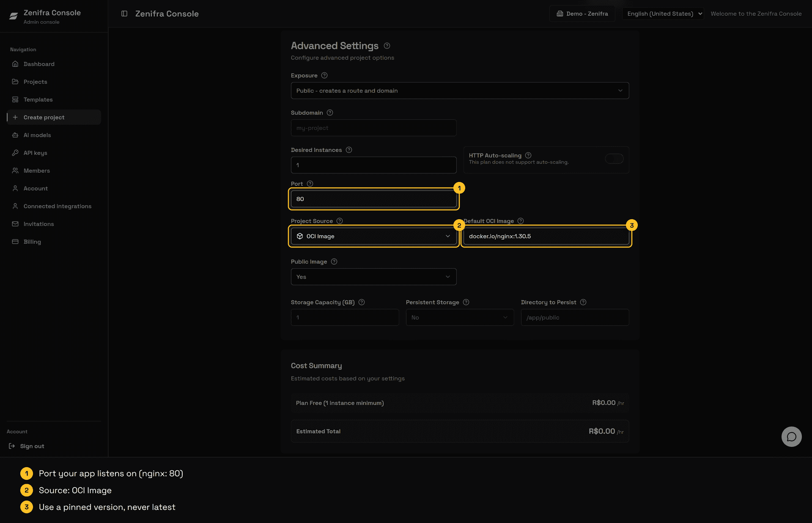Click the Cost Summary heading
812x523 pixels.
pos(316,366)
